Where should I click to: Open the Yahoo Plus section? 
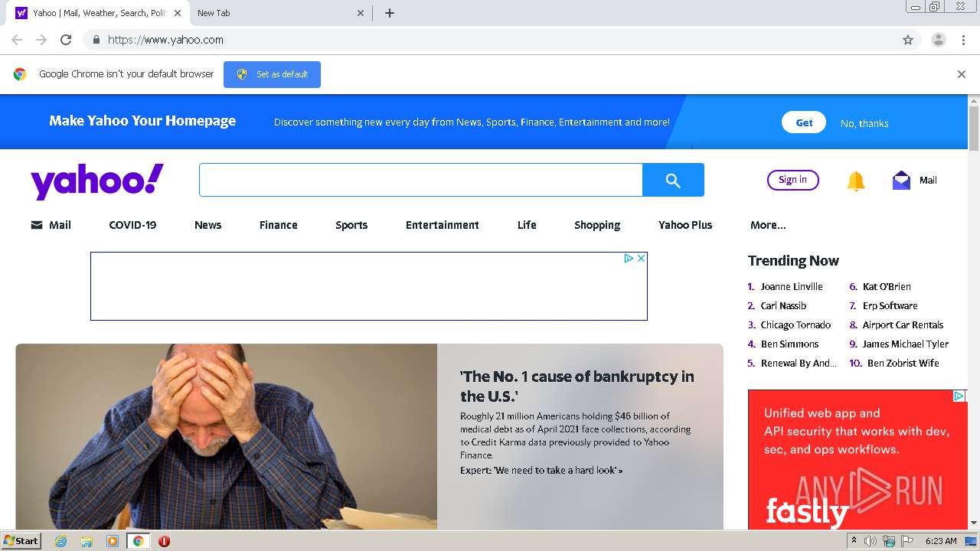[685, 225]
